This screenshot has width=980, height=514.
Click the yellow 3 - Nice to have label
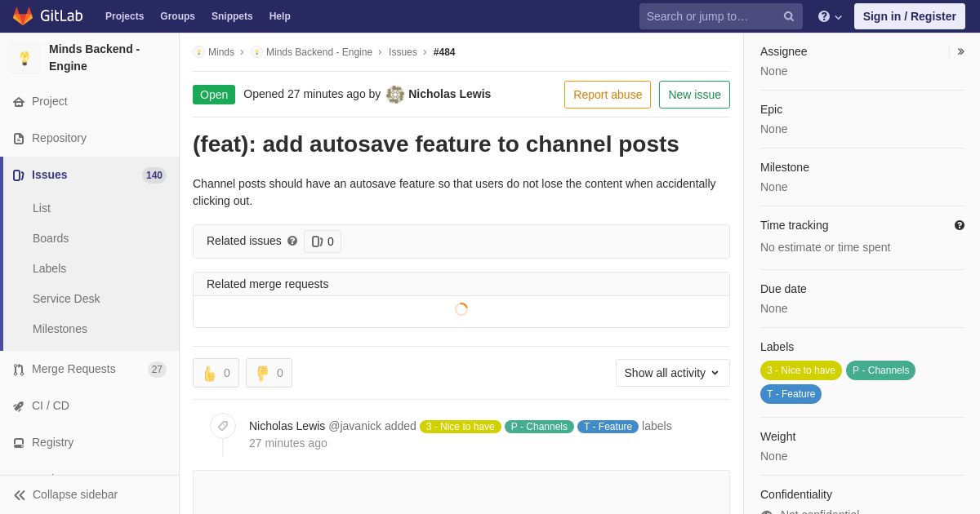(x=800, y=370)
